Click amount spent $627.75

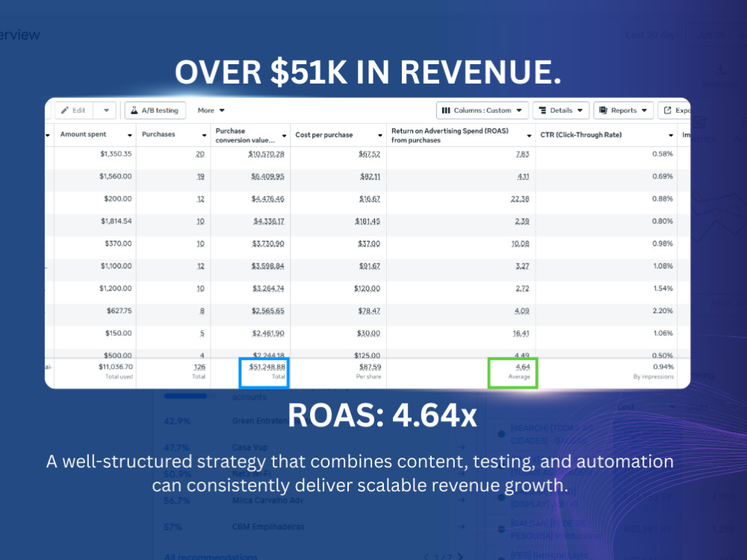[119, 311]
